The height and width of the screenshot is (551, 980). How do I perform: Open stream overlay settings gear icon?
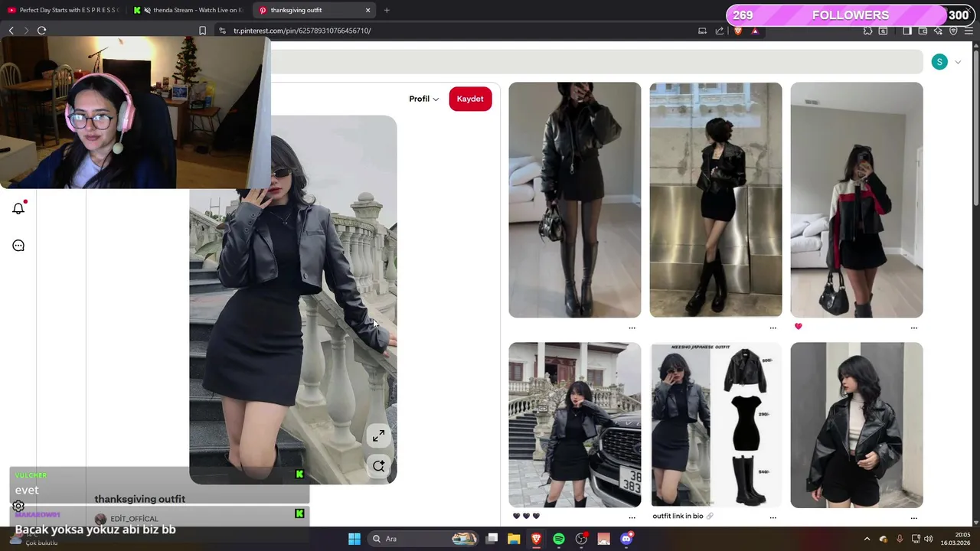click(18, 507)
